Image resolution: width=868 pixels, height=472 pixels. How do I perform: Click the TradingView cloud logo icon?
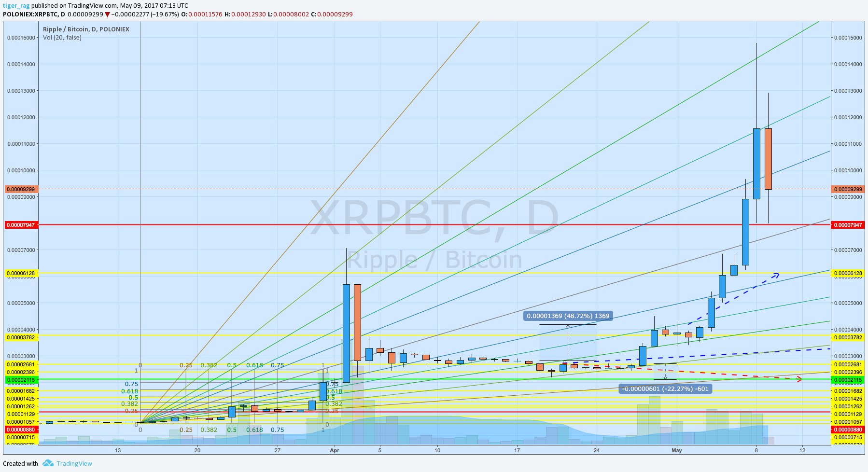pyautogui.click(x=48, y=463)
